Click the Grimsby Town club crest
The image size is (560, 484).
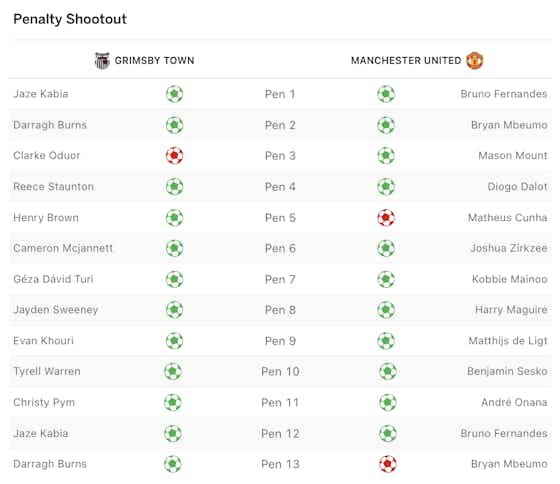102,61
